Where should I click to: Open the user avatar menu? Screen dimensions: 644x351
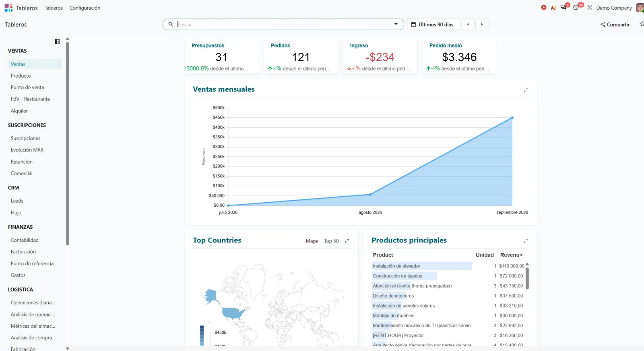(x=640, y=8)
